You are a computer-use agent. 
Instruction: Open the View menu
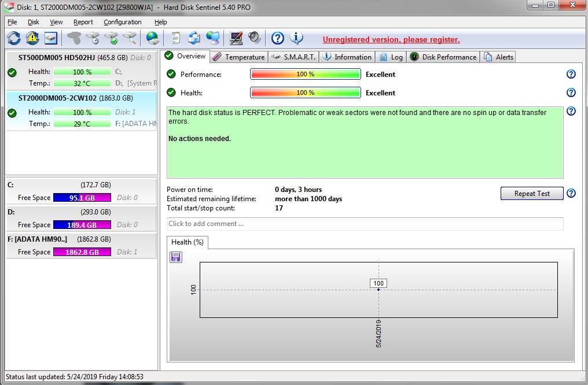point(56,22)
